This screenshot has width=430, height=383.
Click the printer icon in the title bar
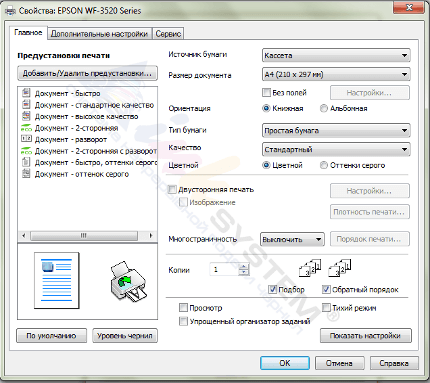11,11
